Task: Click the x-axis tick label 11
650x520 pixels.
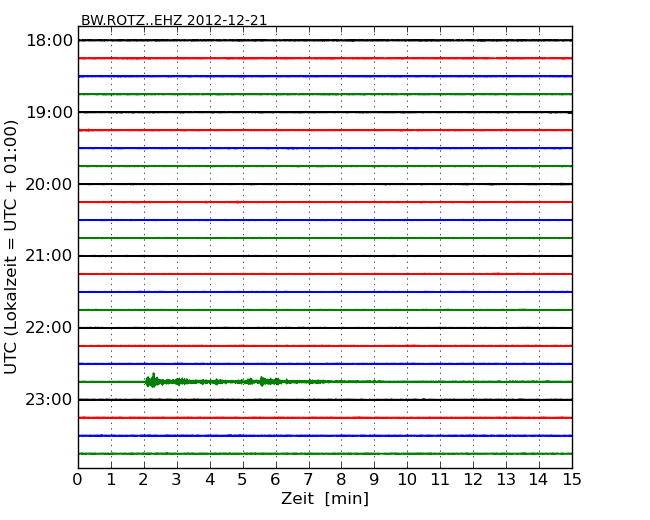Action: coord(440,479)
